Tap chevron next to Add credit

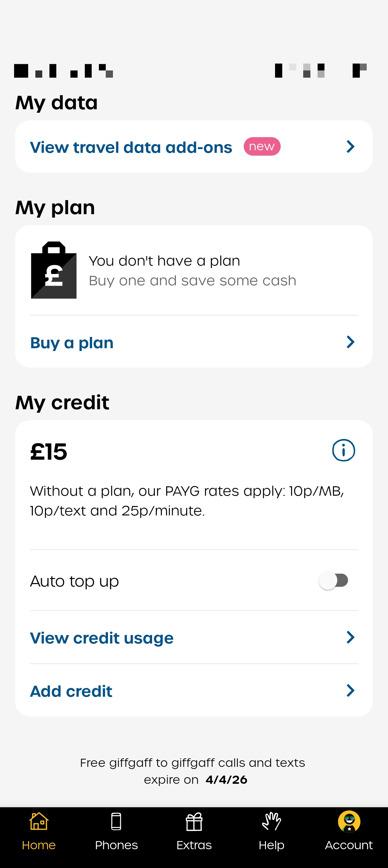coord(350,690)
